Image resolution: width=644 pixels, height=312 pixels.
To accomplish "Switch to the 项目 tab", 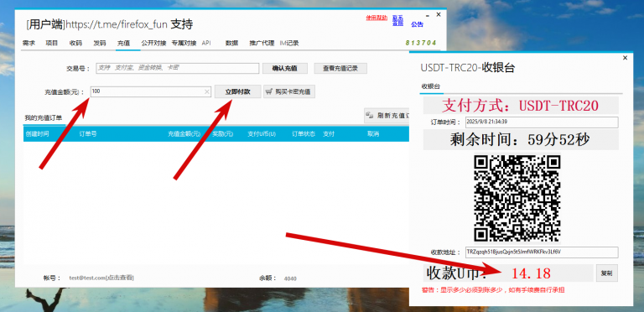I will (x=52, y=43).
